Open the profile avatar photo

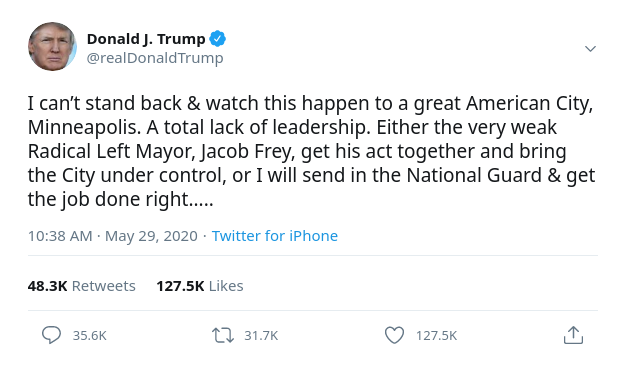pyautogui.click(x=52, y=46)
